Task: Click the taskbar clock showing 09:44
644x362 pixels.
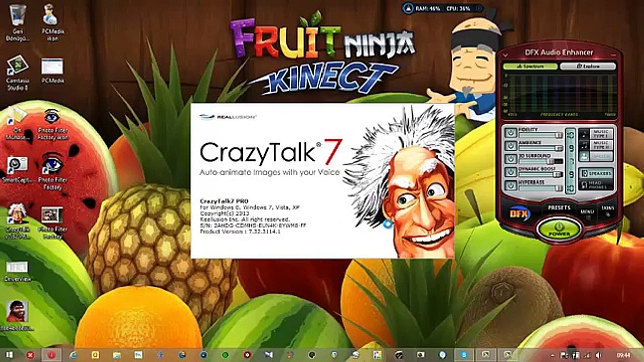Action: (623, 355)
